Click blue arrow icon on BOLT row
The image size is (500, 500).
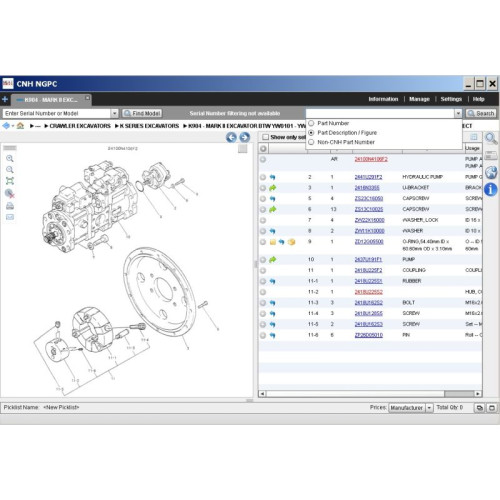[x=272, y=303]
